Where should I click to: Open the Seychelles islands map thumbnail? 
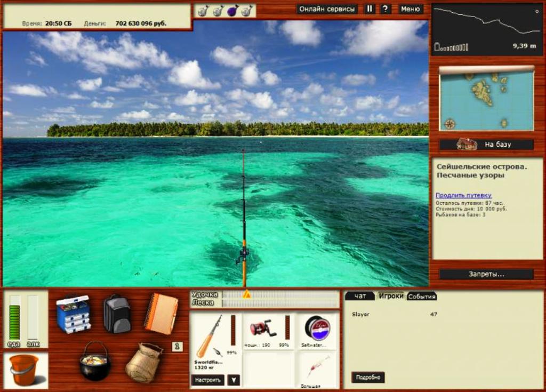(x=486, y=101)
